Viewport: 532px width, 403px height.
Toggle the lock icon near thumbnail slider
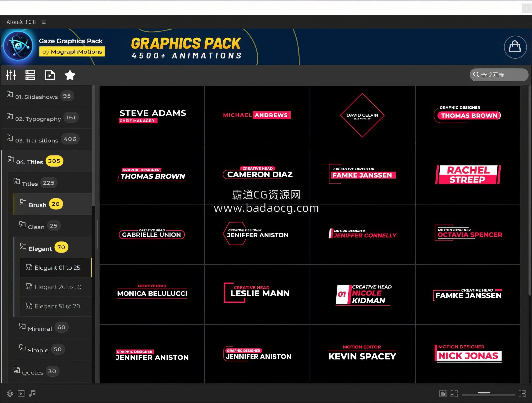[x=443, y=394]
